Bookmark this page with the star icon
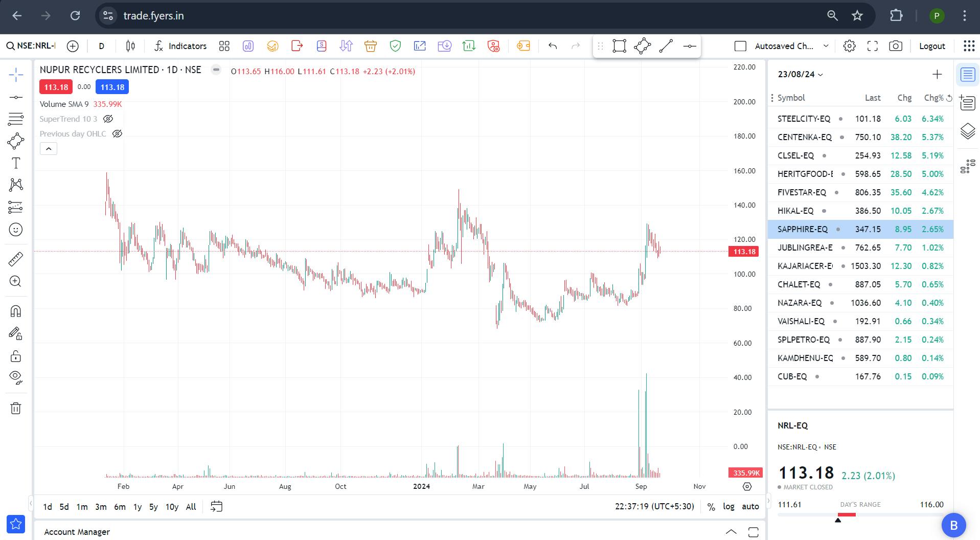980x540 pixels. tap(857, 16)
